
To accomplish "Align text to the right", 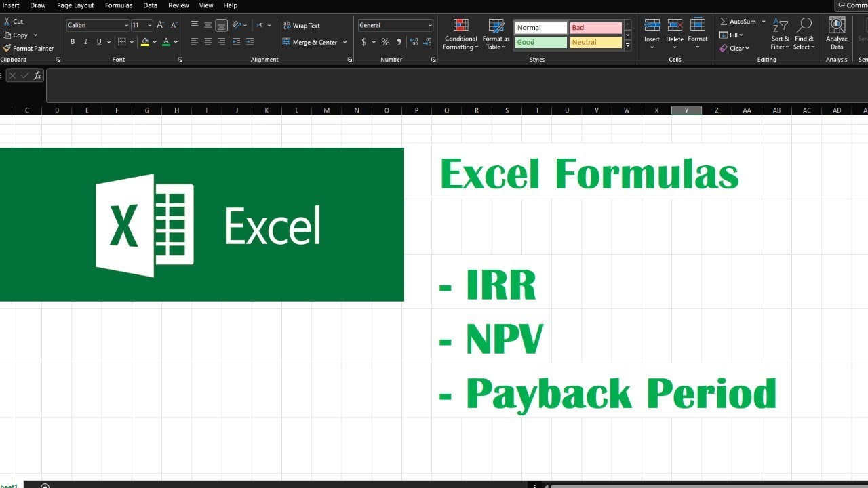I will tap(221, 42).
